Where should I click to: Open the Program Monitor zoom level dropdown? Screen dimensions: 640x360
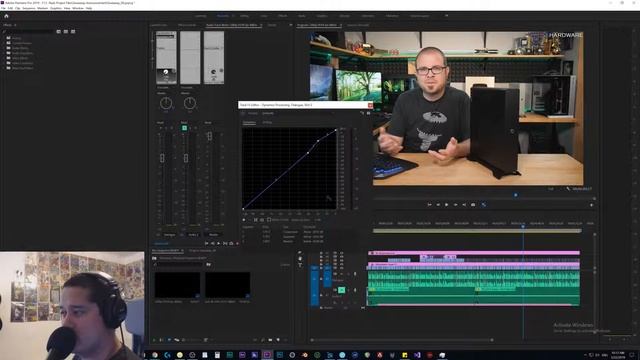click(551, 189)
